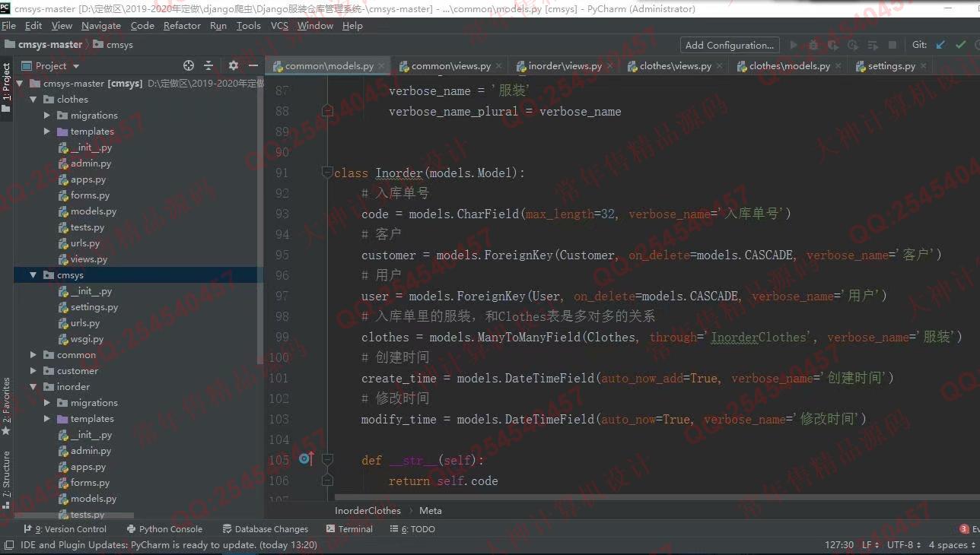Open the VCS menu
The height and width of the screenshot is (555, 980).
click(x=279, y=26)
